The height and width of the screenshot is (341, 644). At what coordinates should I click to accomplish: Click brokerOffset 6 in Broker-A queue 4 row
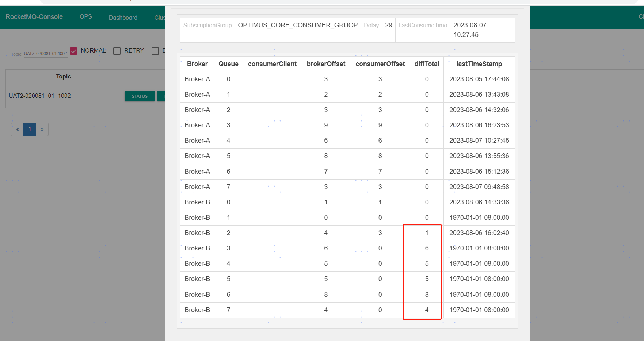tap(326, 141)
